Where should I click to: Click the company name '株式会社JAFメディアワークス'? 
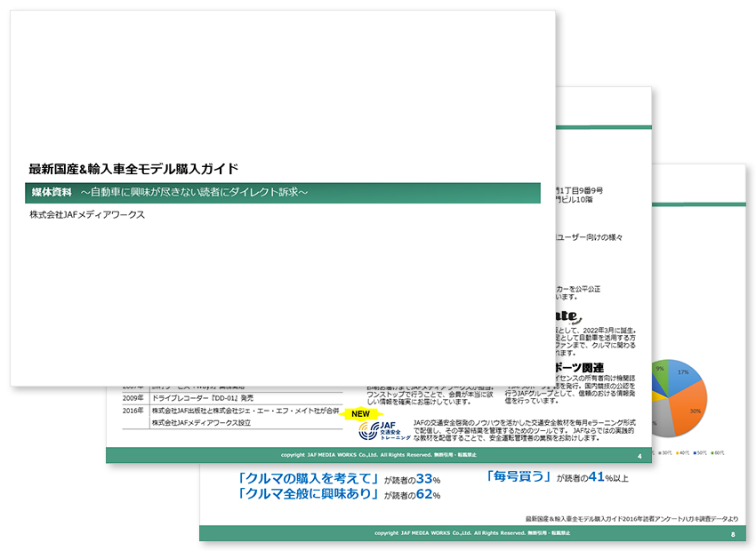point(87,215)
